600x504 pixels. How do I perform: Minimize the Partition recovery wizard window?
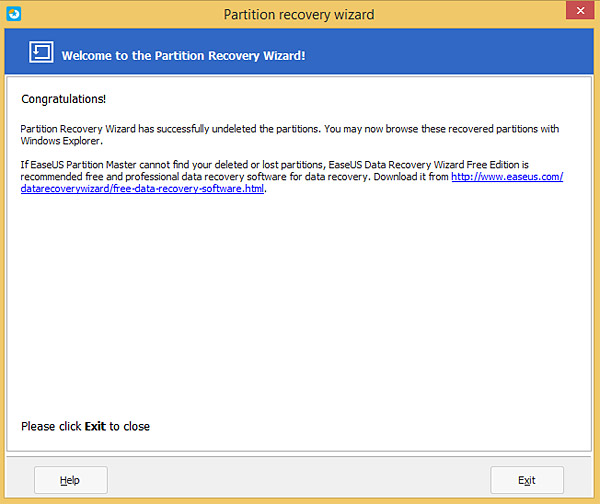pyautogui.click(x=539, y=13)
